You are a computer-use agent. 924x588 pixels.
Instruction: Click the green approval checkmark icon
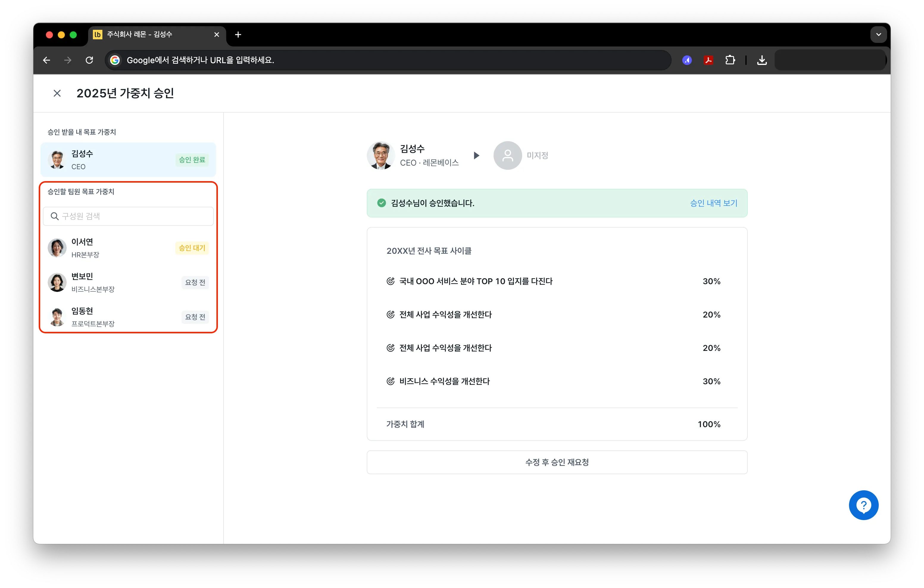coord(381,203)
